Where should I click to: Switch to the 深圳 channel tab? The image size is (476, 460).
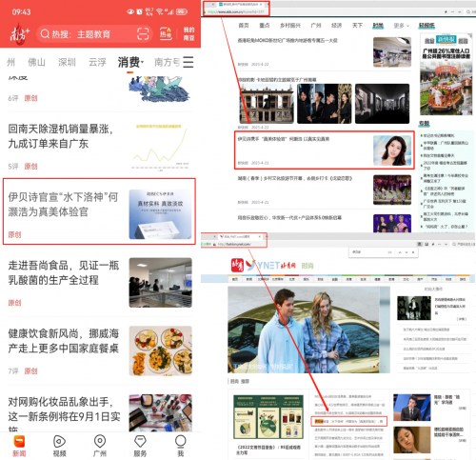pos(67,62)
